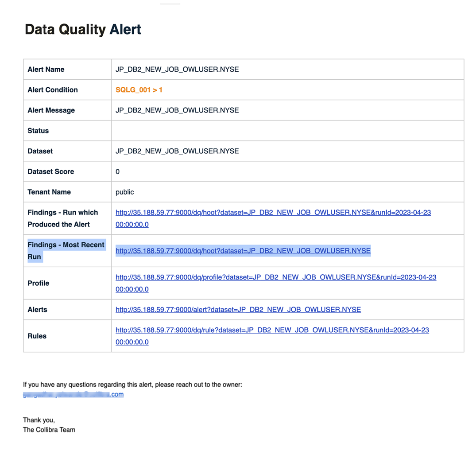
Task: Select the Alert Message value text
Action: [177, 110]
